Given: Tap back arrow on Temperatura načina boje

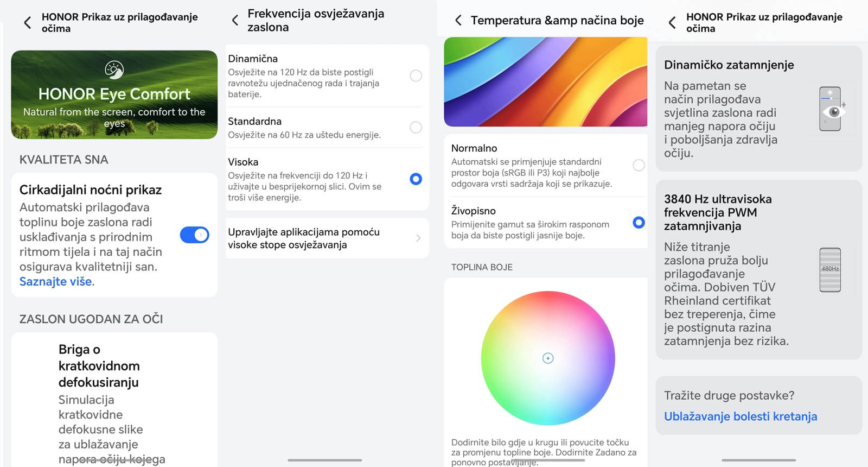Looking at the screenshot, I should click(458, 20).
